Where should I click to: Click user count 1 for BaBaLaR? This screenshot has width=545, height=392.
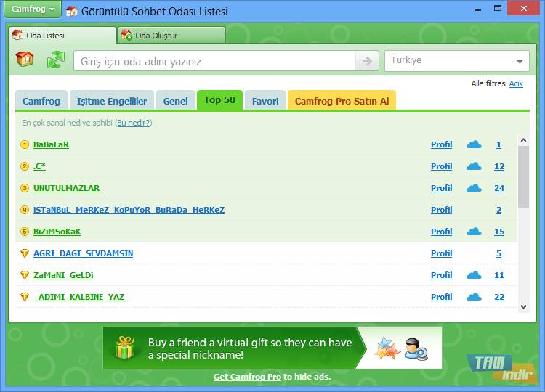point(498,144)
